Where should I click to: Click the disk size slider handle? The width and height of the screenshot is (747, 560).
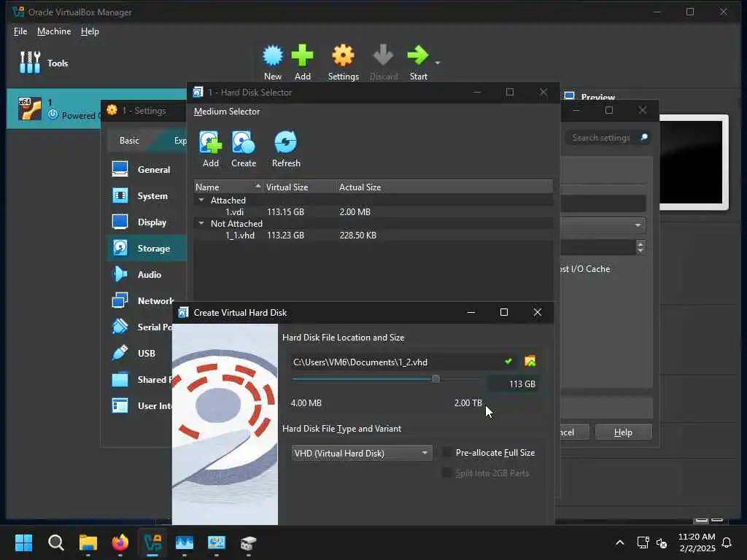(436, 379)
